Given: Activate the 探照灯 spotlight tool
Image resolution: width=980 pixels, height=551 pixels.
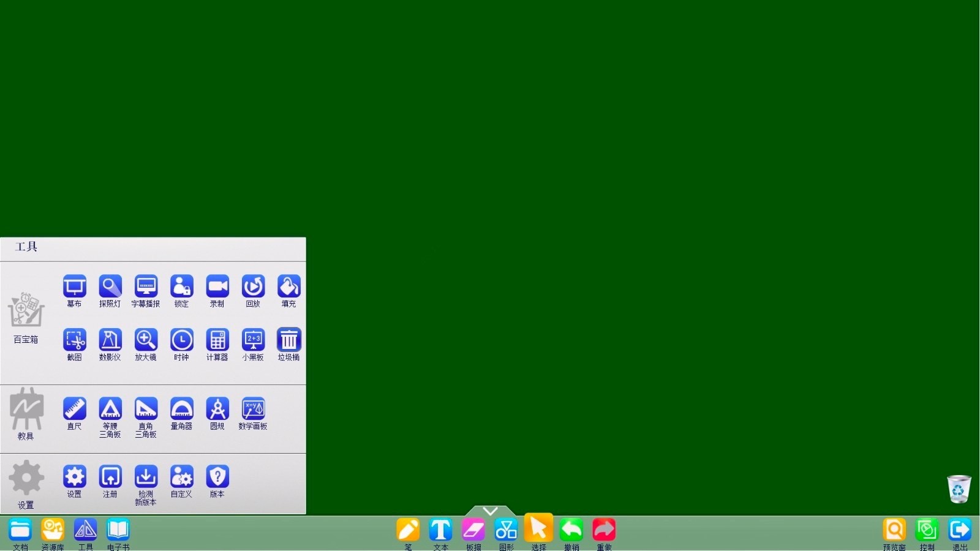Looking at the screenshot, I should [x=110, y=287].
